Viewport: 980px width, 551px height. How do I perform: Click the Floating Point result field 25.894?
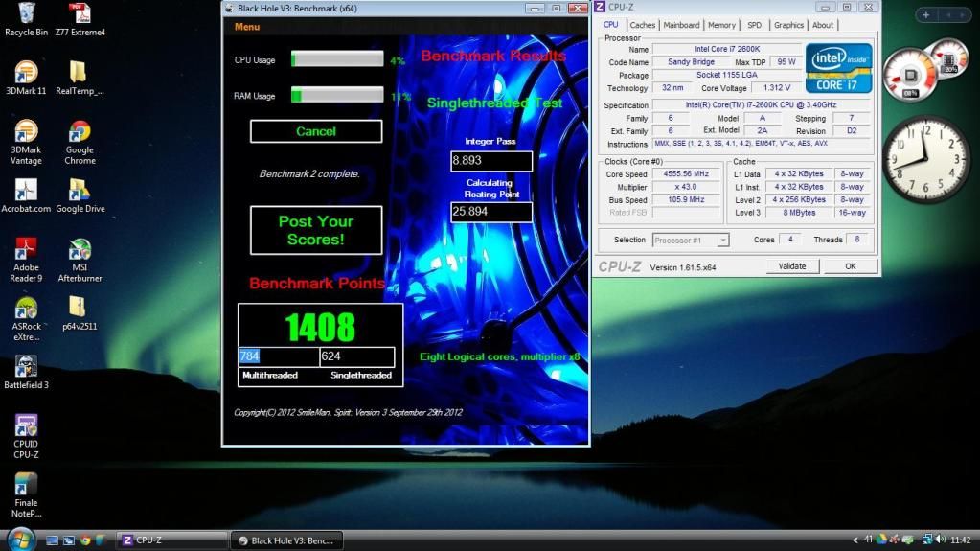coord(491,212)
